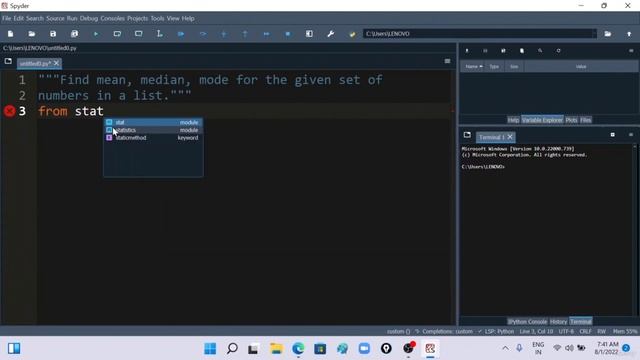Open the Help menu

(x=188, y=18)
